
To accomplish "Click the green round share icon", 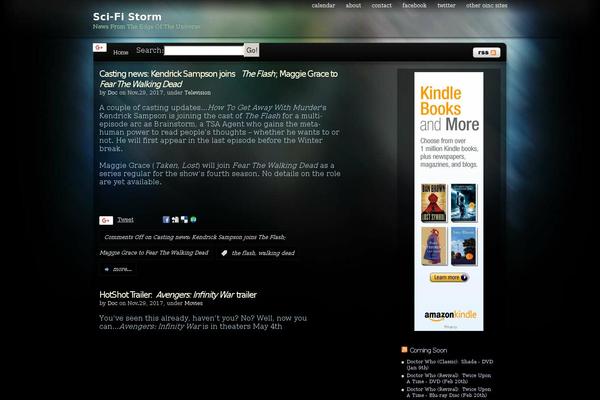I will 193,219.
